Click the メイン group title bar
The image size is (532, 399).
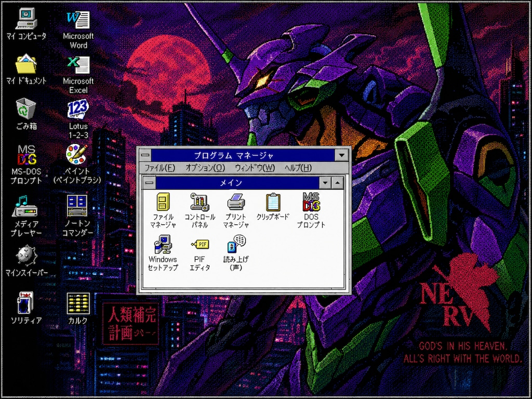pyautogui.click(x=237, y=183)
